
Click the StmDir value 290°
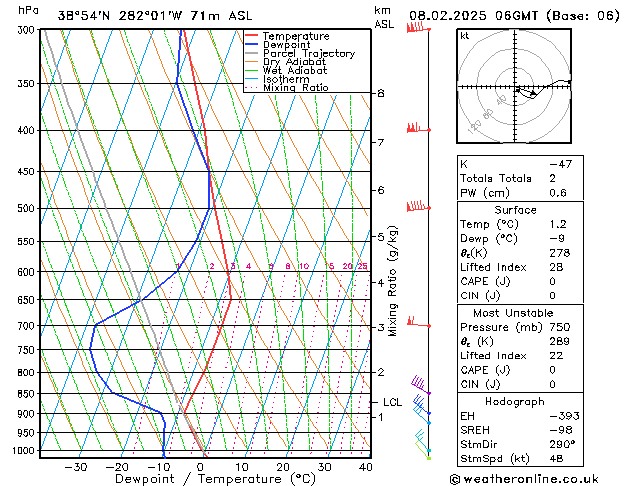point(562,445)
